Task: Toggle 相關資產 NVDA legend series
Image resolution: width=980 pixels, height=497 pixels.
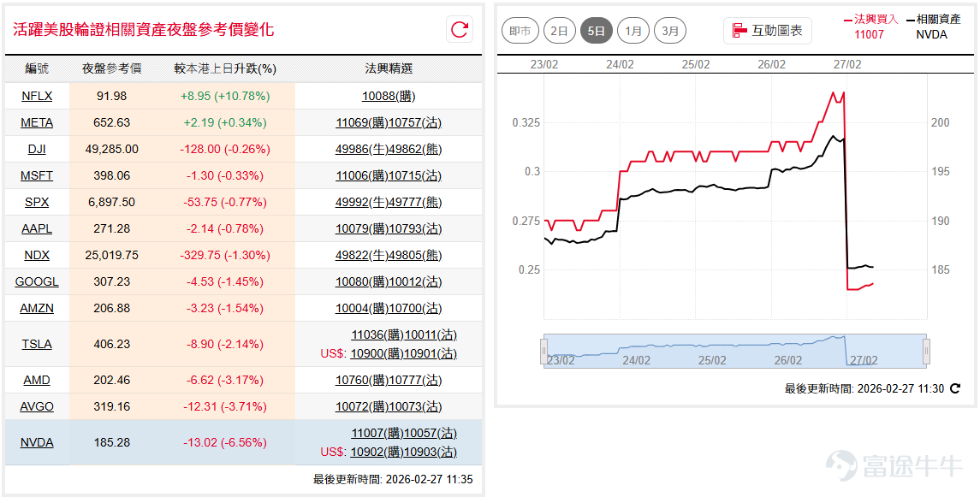Action: coord(933,27)
